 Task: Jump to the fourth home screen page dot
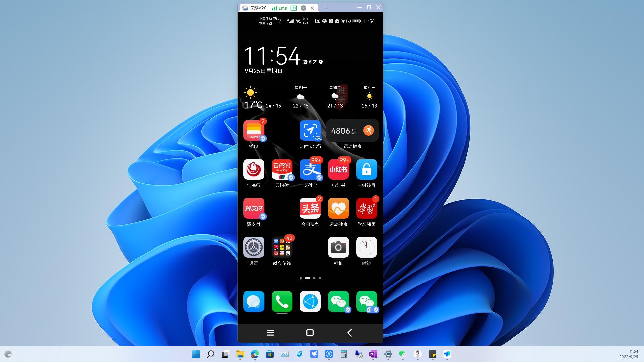pos(320,278)
